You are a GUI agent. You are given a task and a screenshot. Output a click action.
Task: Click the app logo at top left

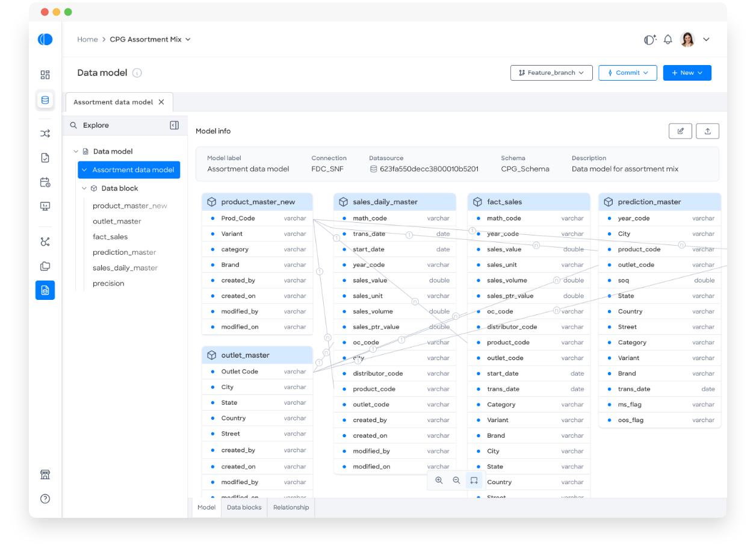45,39
